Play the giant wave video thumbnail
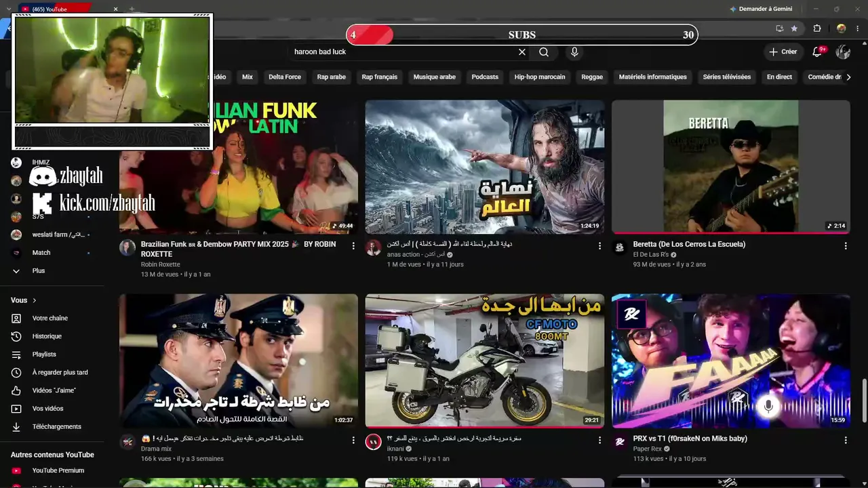This screenshot has width=868, height=488. tap(485, 167)
